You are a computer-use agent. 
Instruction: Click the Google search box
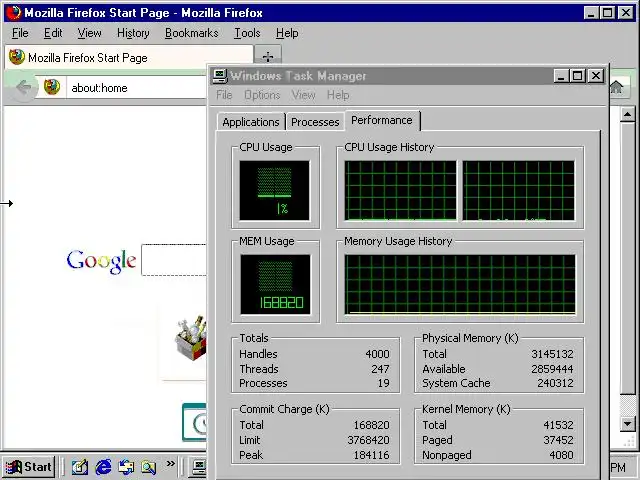tap(174, 260)
